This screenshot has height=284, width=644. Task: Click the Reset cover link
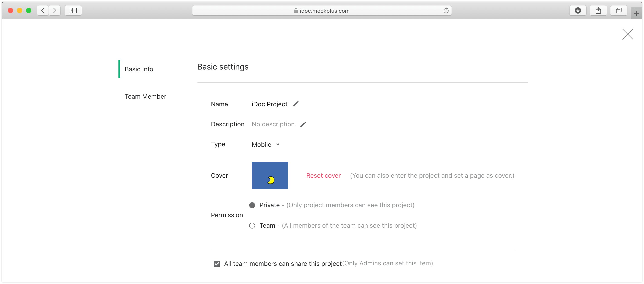(323, 176)
